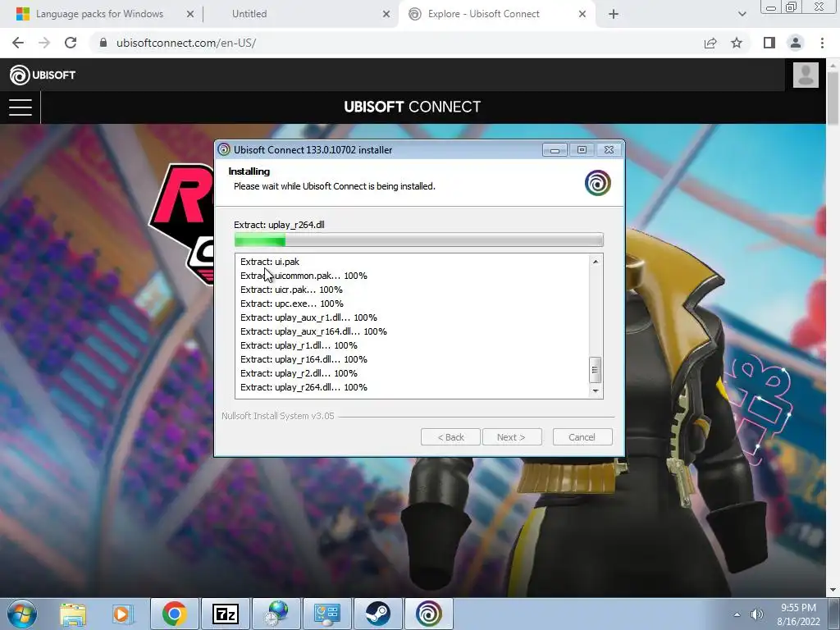This screenshot has height=630, width=840.
Task: Select log line 'uplay_r1.dll... 100%'
Action: (299, 345)
